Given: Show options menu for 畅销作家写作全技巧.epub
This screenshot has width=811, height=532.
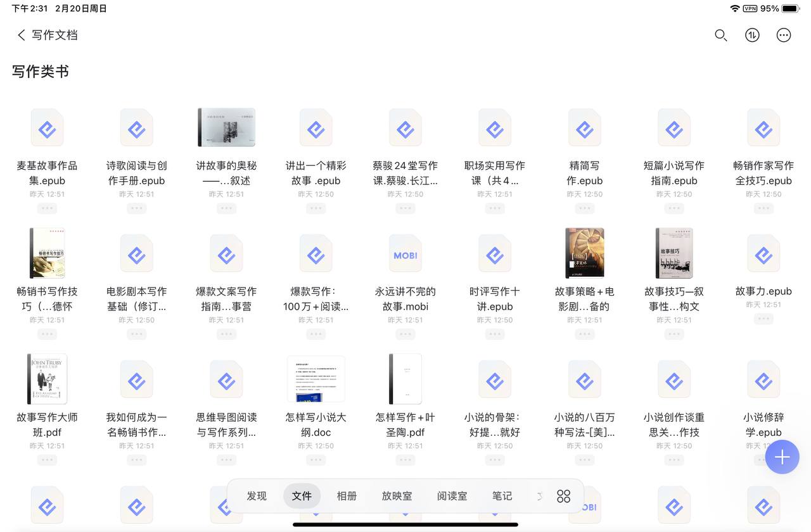Looking at the screenshot, I should [763, 208].
